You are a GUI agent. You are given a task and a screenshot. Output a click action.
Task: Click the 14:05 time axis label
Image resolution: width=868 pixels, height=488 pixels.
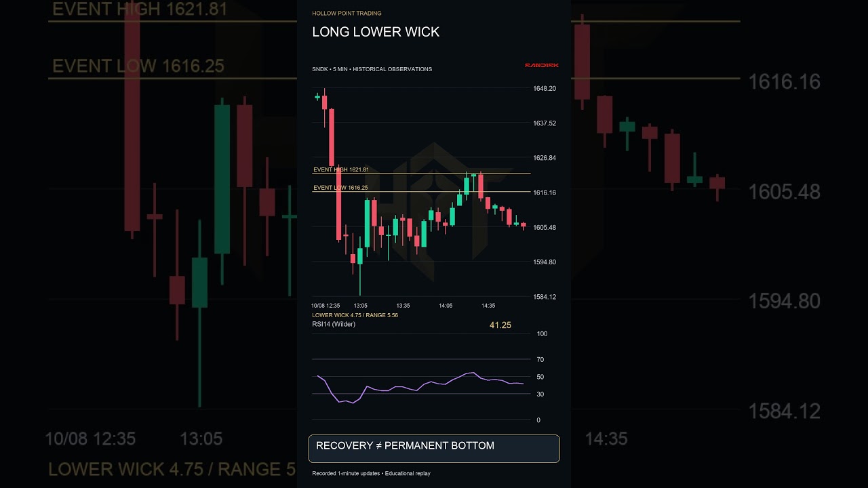[x=446, y=306]
